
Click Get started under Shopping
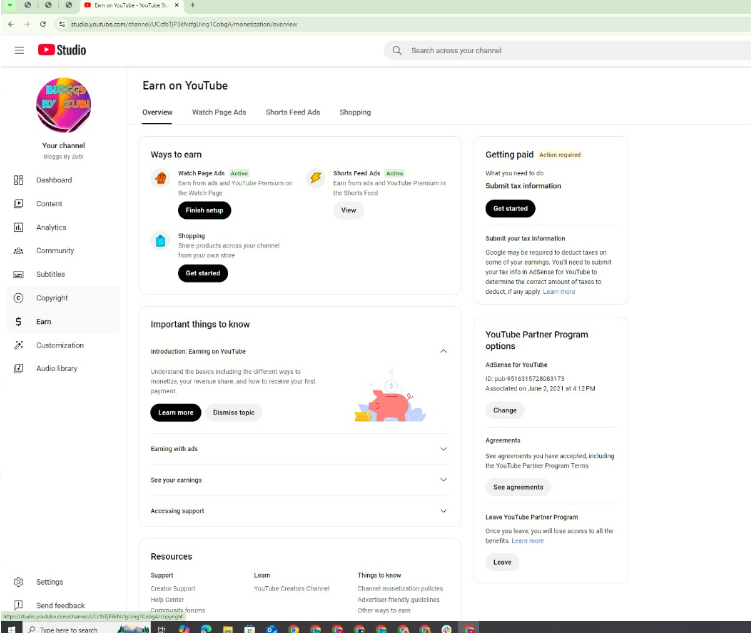point(203,273)
